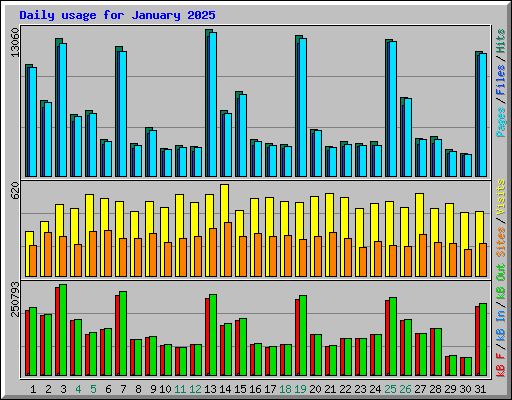The height and width of the screenshot is (400, 512).
Task: Click the green kB Out bar for day 30
Action: point(468,367)
